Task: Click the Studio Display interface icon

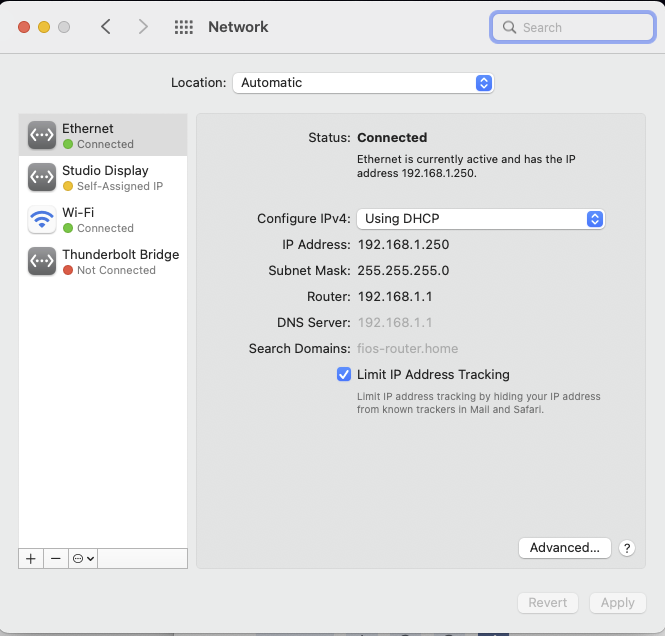Action: click(42, 178)
